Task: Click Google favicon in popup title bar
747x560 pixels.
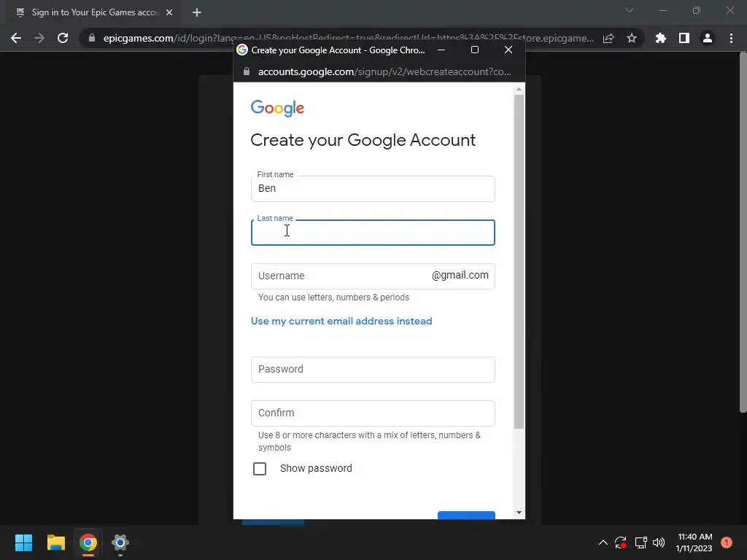Action: pos(242,50)
